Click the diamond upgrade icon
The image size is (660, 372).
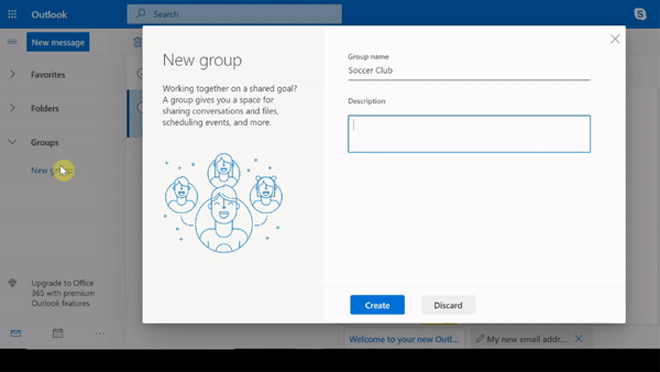13,283
